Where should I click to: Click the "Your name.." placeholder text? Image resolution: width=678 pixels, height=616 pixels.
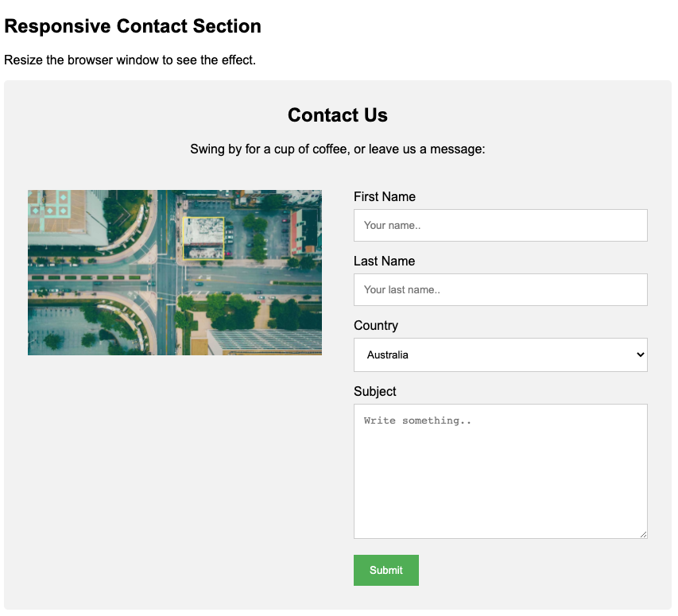[x=392, y=226]
